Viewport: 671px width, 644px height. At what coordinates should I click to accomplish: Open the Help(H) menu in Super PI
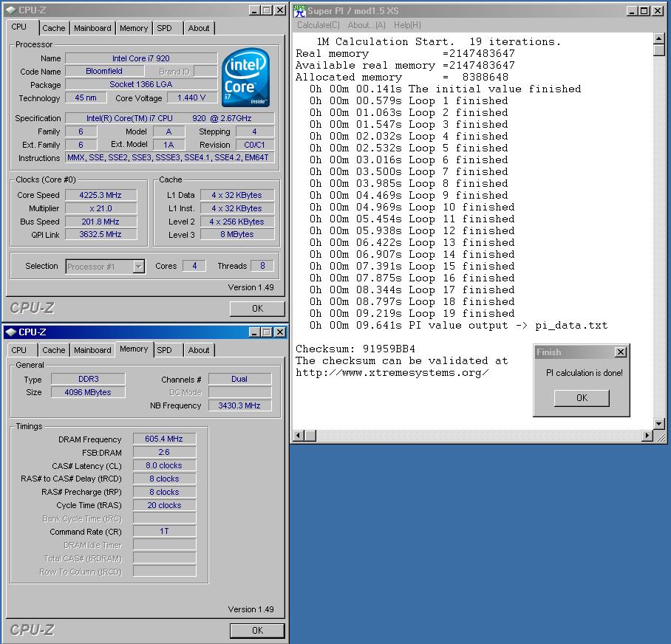coord(407,25)
